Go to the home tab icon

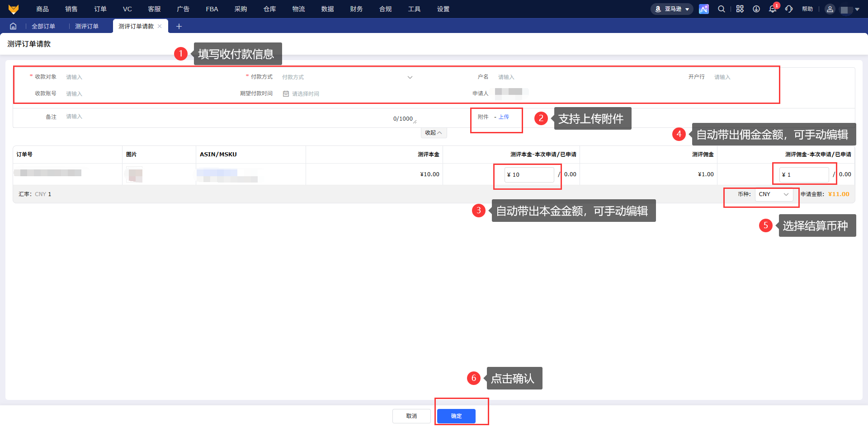pos(13,26)
